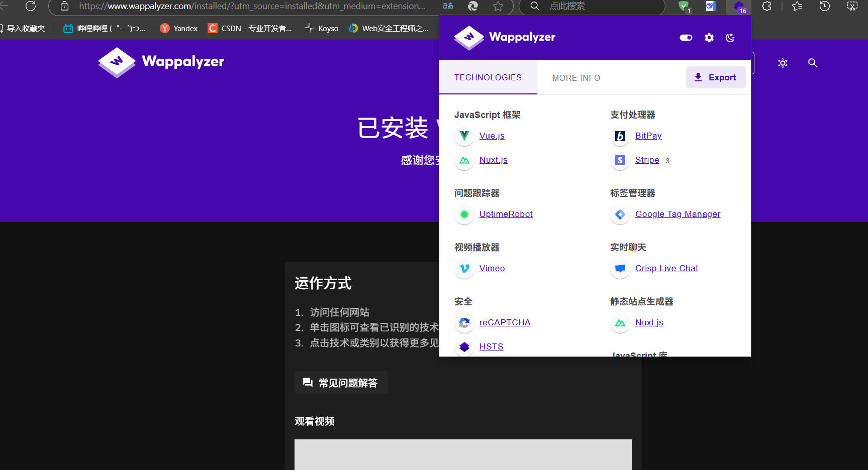Click the 问题跟踪器 category heading
This screenshot has width=868, height=470.
tap(476, 193)
